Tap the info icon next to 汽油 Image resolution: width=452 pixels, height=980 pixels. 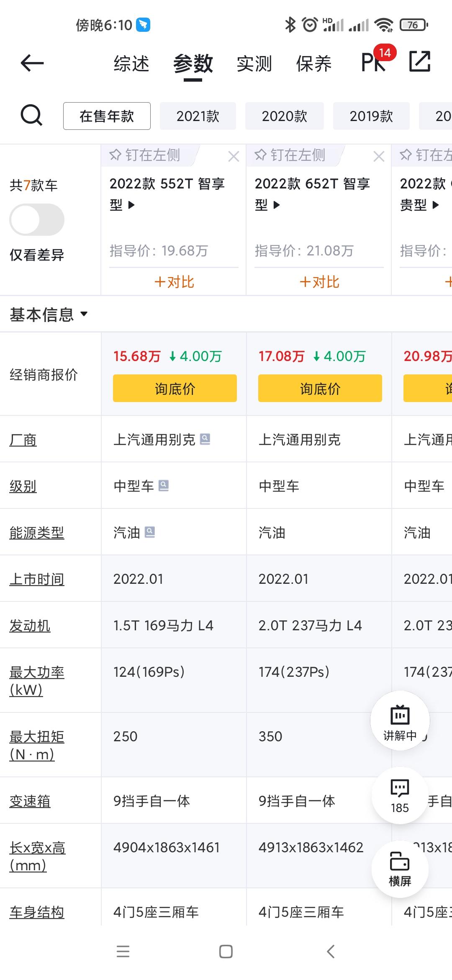(x=150, y=532)
